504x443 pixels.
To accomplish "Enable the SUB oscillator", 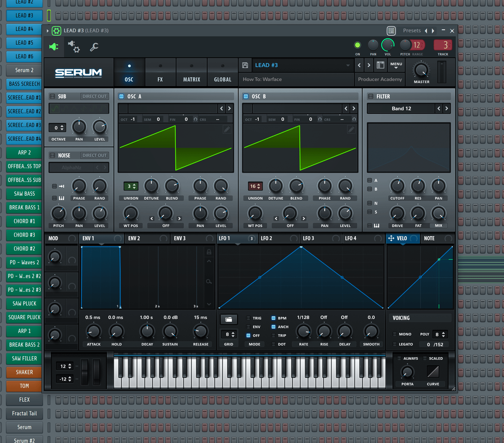I will coord(52,96).
